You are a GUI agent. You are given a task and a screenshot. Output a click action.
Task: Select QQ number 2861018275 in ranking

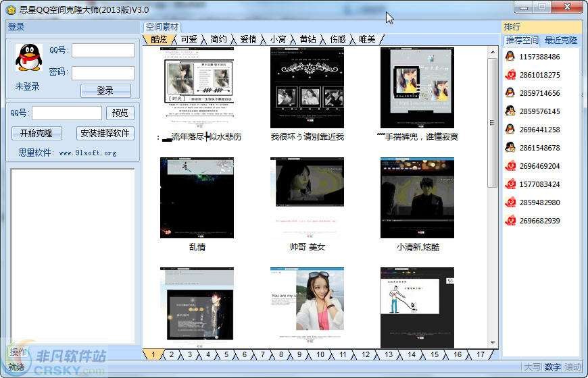point(539,75)
